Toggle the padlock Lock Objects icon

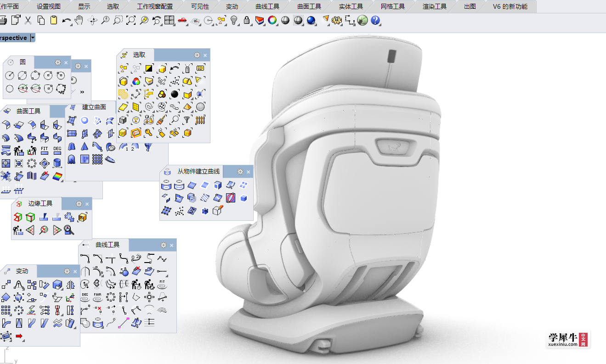tap(247, 20)
